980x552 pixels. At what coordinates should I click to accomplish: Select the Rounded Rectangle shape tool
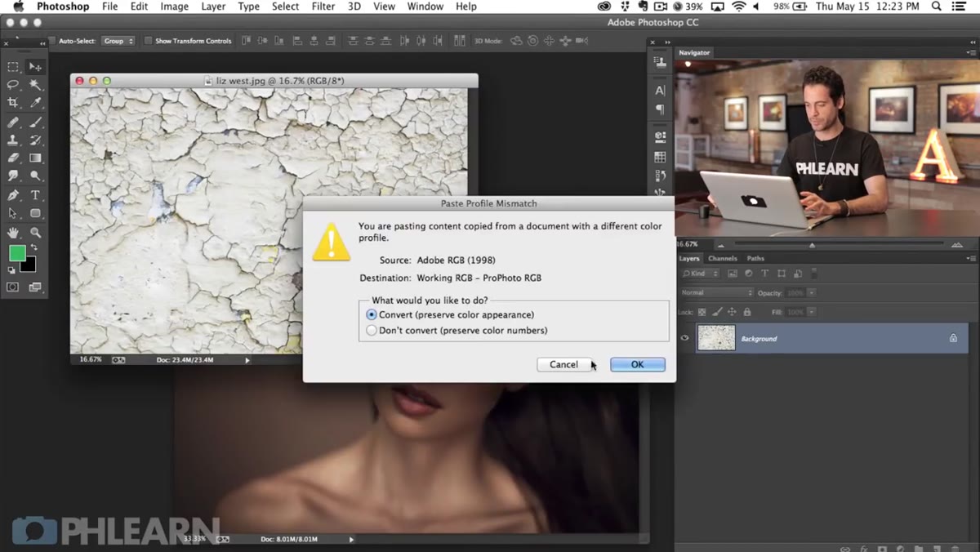coord(35,214)
